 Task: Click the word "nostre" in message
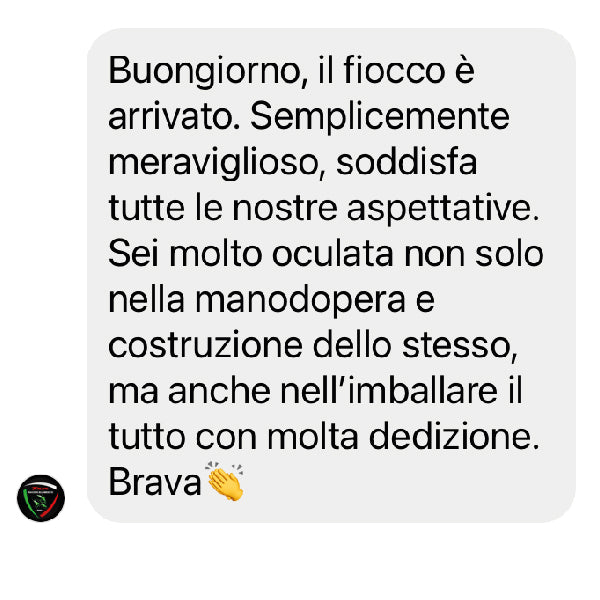click(x=285, y=209)
